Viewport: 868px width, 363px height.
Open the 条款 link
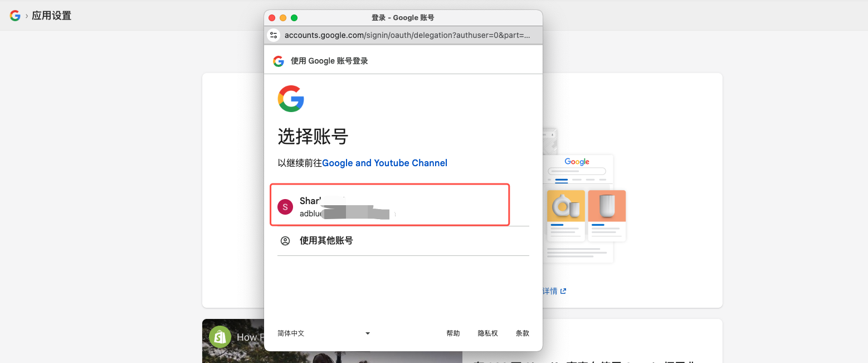522,333
